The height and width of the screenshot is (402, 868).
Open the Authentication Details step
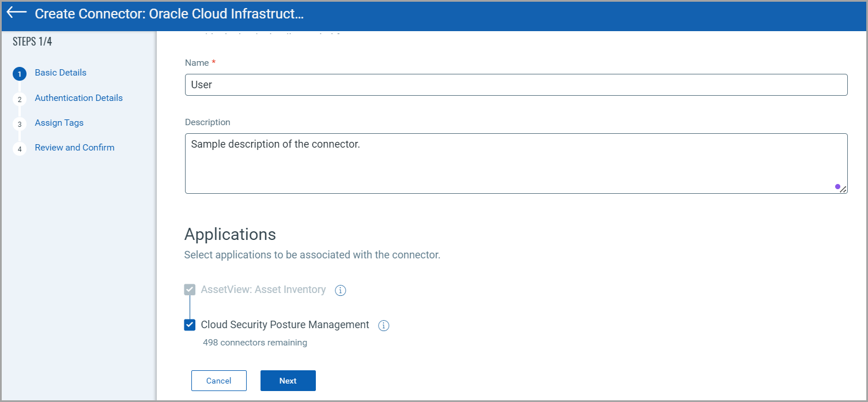[x=78, y=98]
